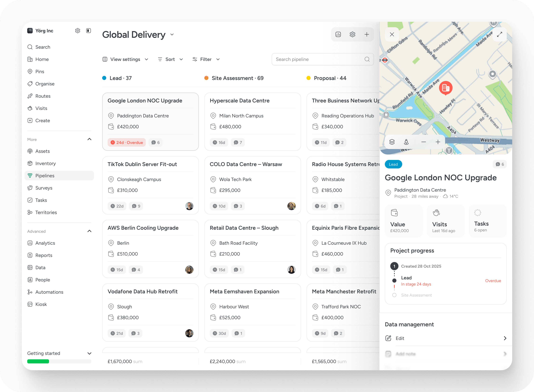Click the street view person icon
The width and height of the screenshot is (534, 392).
click(406, 142)
